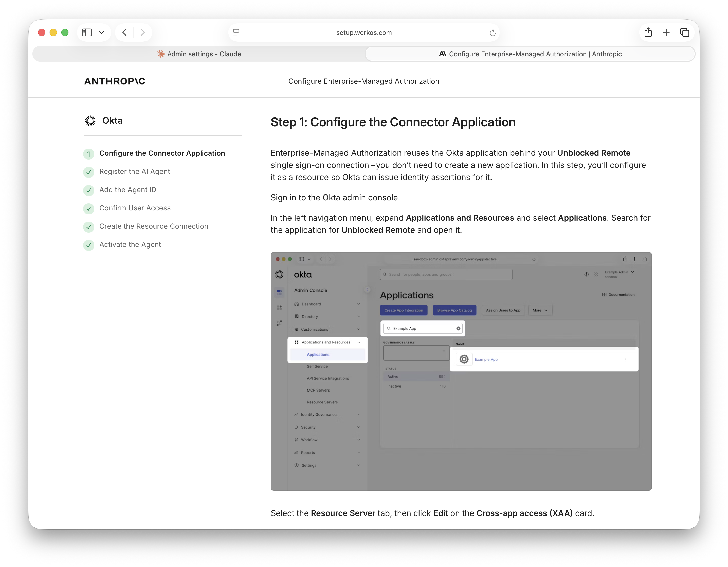Click the apps grid icon near Example Admin
728x567 pixels.
(596, 274)
